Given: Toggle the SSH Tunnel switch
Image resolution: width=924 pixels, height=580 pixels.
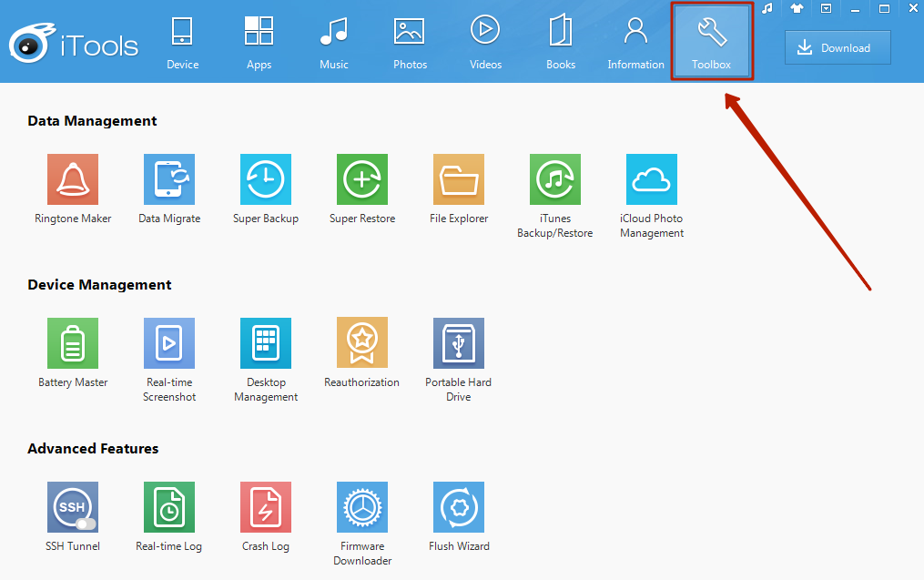Looking at the screenshot, I should (86, 524).
